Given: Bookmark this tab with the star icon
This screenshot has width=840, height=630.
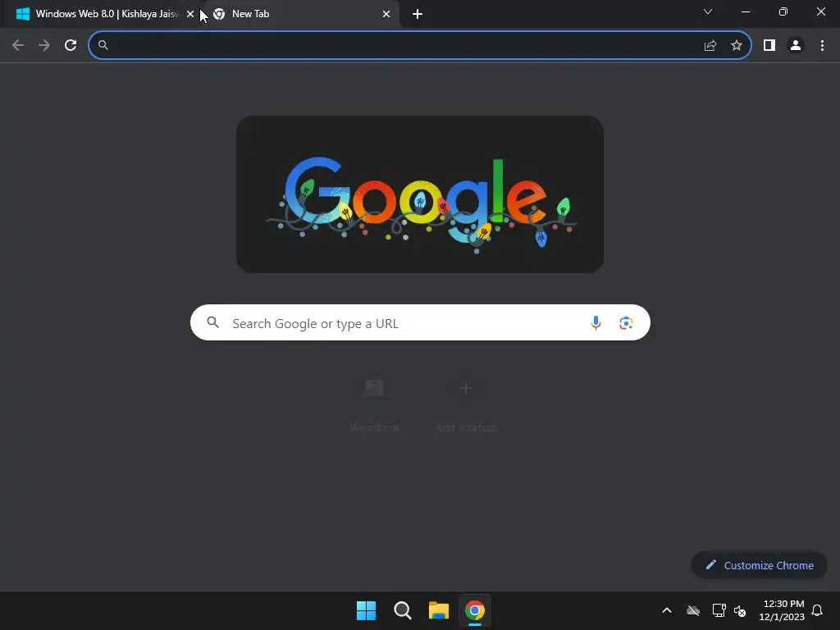Looking at the screenshot, I should (x=737, y=46).
